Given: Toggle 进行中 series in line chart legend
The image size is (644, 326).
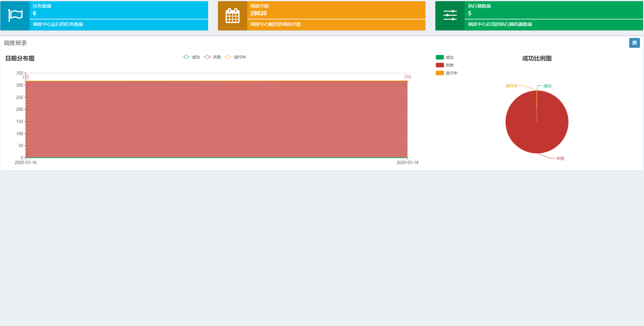Looking at the screenshot, I should click(235, 57).
